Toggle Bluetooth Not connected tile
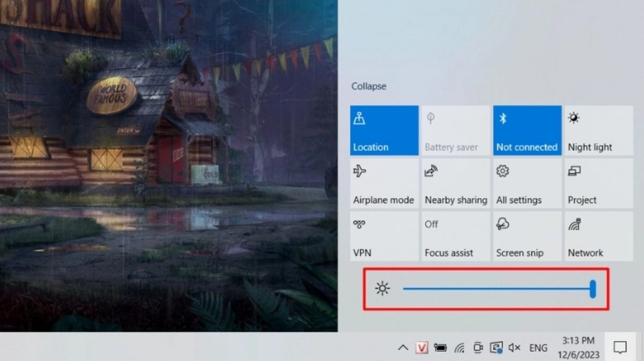 (x=527, y=131)
